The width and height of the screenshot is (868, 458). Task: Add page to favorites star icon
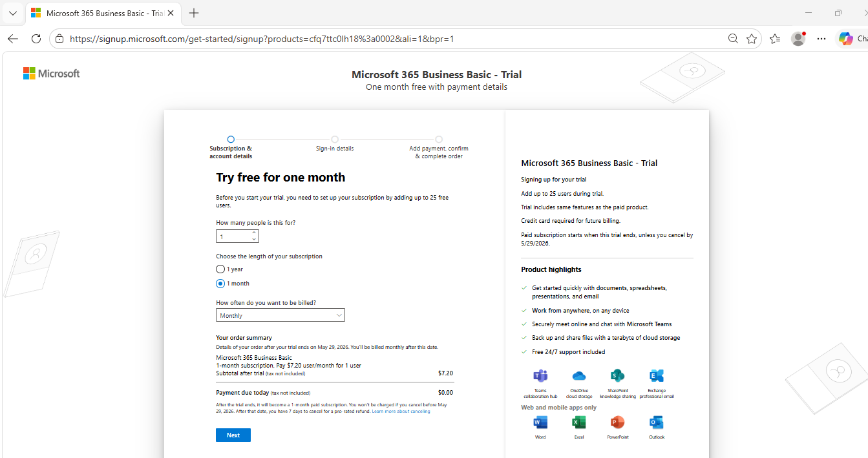pos(751,39)
